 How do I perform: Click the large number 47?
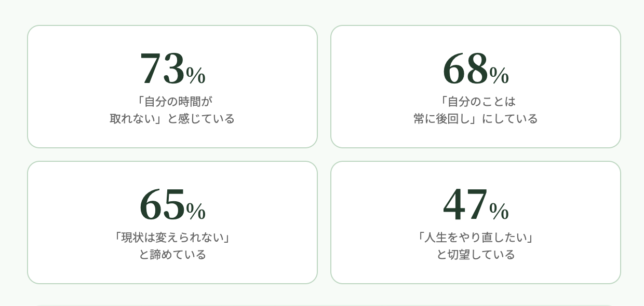(465, 204)
